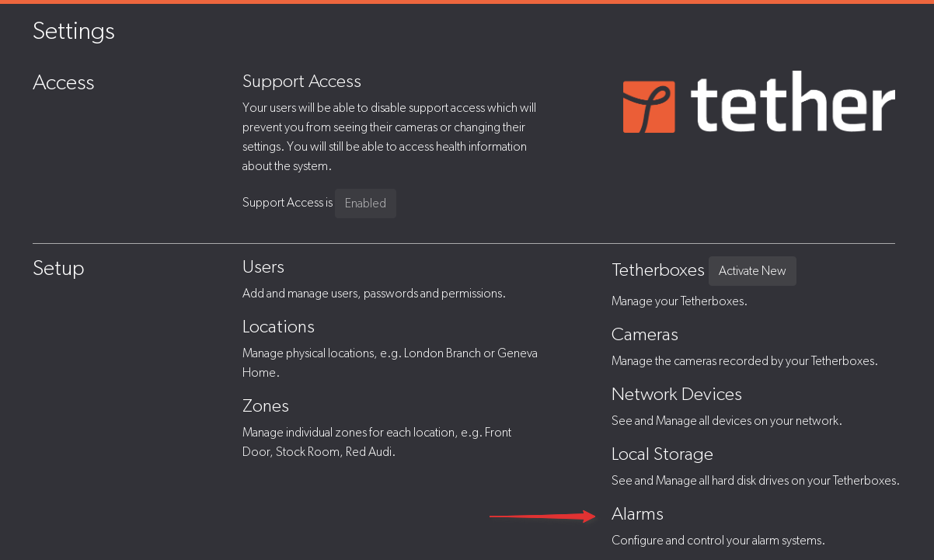Click the Support Access heading

tap(301, 82)
